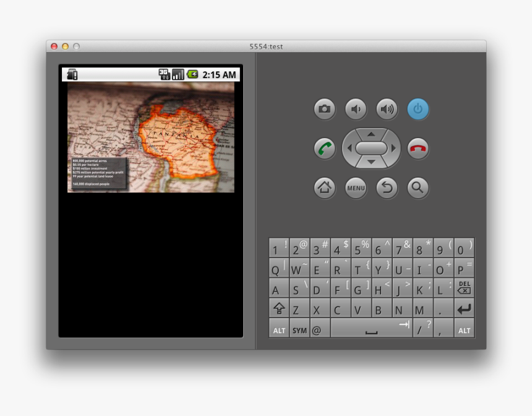The image size is (532, 416).
Task: Click the G key
Action: coord(361,288)
